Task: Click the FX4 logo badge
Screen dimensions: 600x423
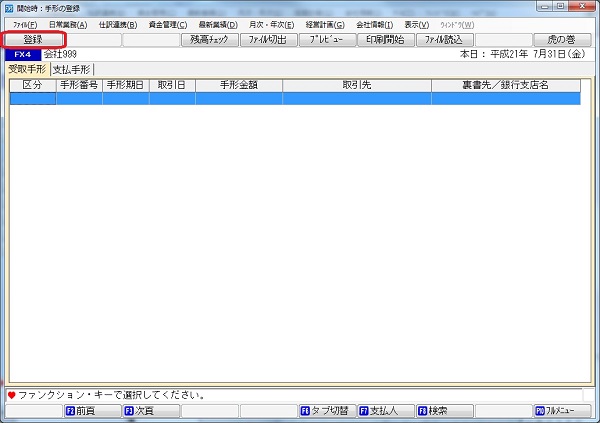Action: 23,54
